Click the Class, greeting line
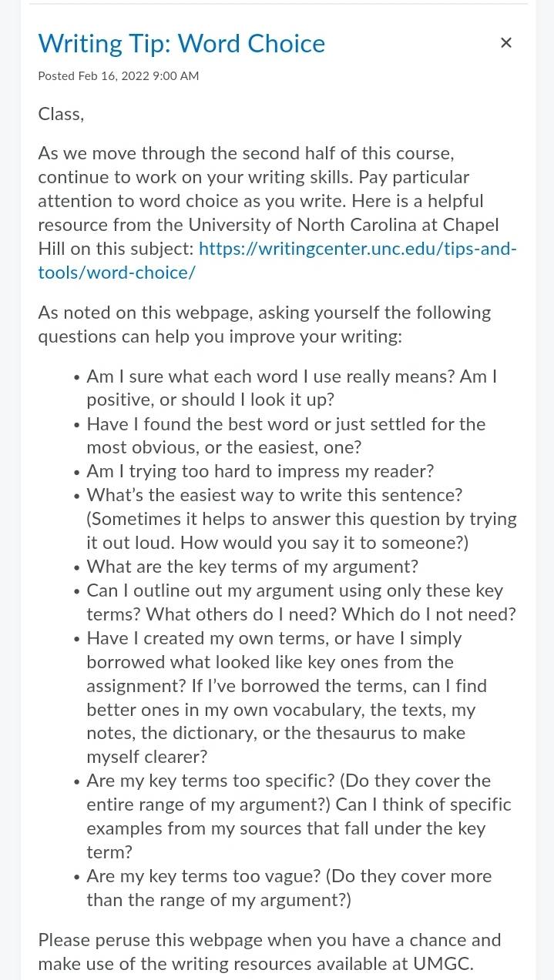Viewport: 554px width, 980px height. coord(61,114)
